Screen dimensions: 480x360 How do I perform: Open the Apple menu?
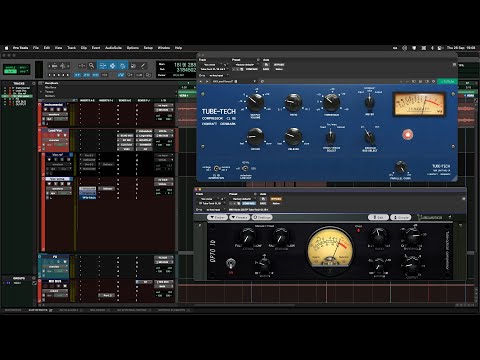(x=6, y=48)
